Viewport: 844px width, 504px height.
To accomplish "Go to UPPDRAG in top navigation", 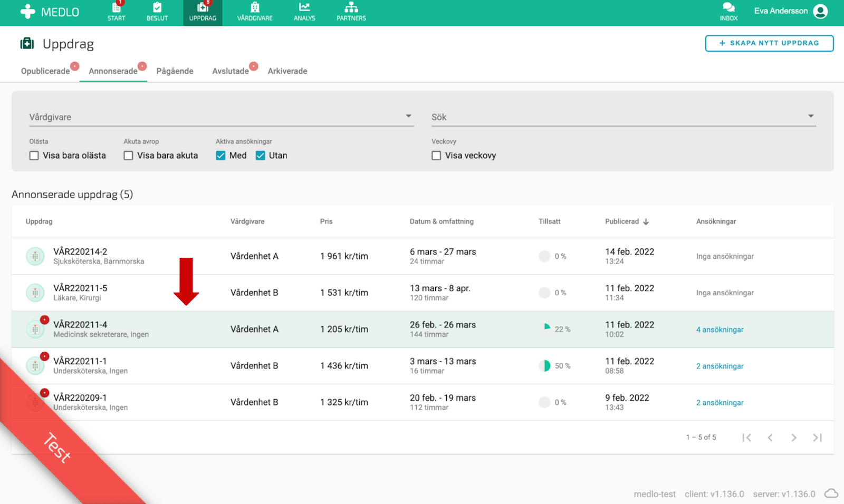I will [x=203, y=12].
